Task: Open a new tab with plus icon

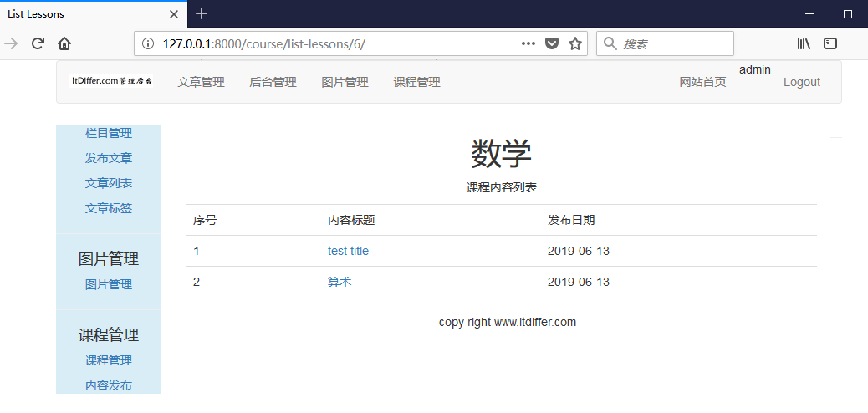Action: 202,14
